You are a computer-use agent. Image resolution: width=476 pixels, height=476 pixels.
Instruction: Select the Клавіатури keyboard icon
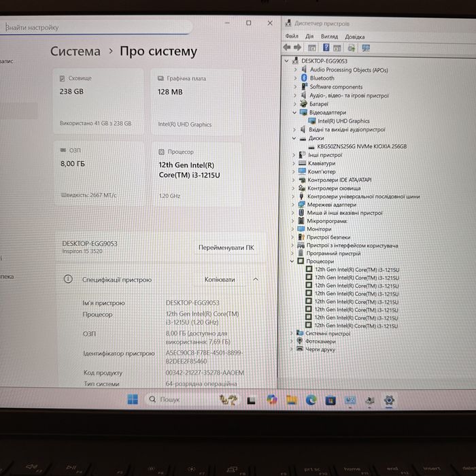(x=302, y=163)
